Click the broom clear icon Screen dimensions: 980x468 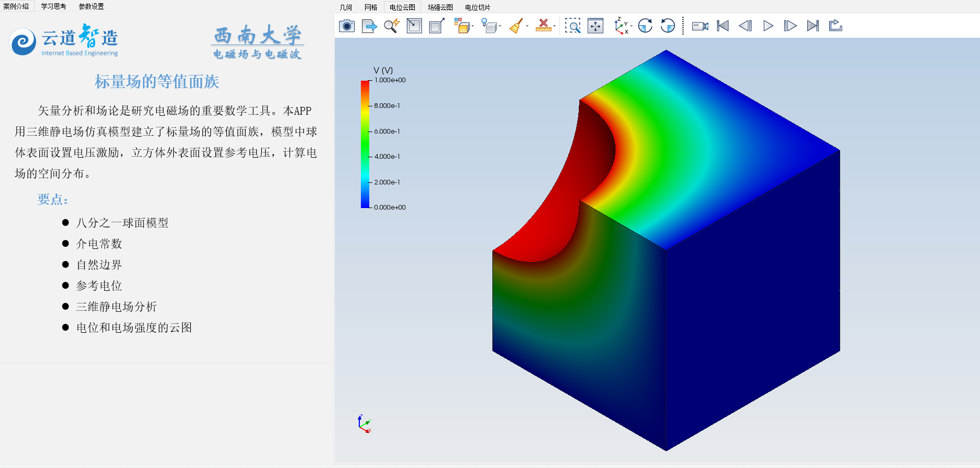pyautogui.click(x=516, y=26)
